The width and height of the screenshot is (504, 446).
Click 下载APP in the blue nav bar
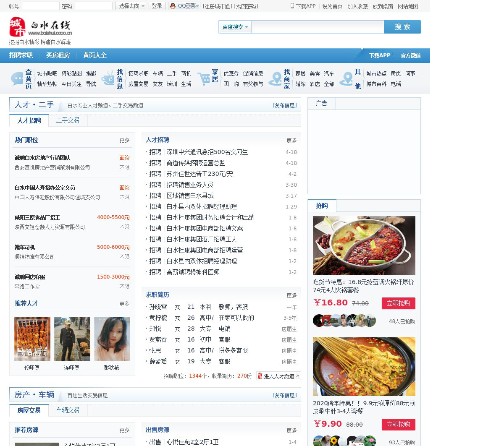coord(380,55)
